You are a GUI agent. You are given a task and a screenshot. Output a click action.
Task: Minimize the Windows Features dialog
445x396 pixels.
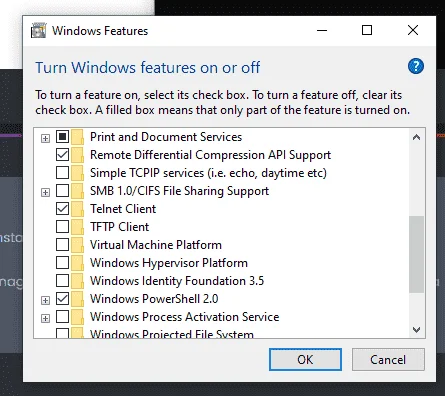[322, 30]
